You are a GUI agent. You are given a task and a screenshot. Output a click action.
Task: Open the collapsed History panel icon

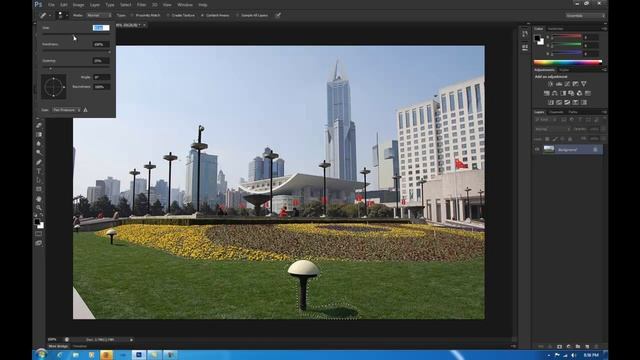(524, 34)
